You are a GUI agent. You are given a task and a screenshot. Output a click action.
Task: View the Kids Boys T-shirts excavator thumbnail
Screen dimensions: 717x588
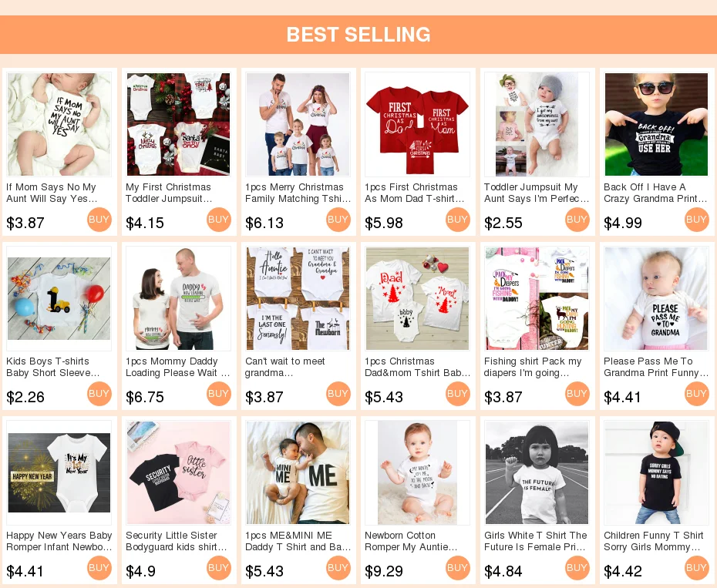(59, 298)
